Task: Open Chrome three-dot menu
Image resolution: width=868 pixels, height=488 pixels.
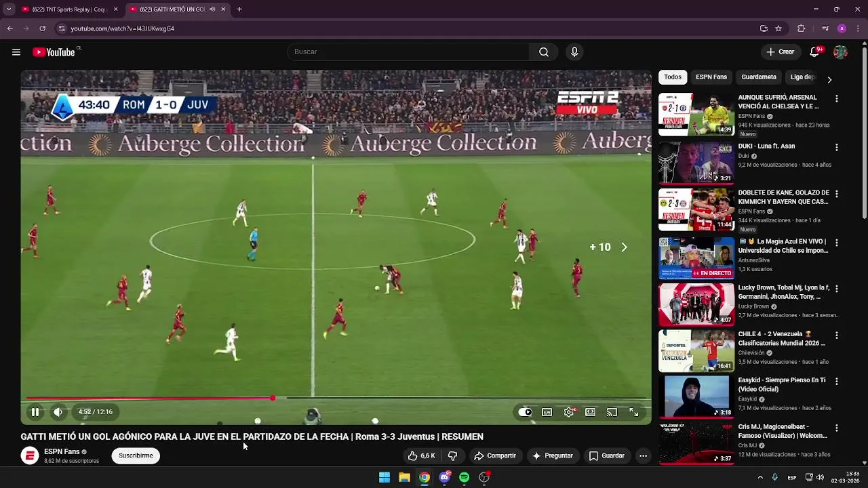Action: coord(859,28)
